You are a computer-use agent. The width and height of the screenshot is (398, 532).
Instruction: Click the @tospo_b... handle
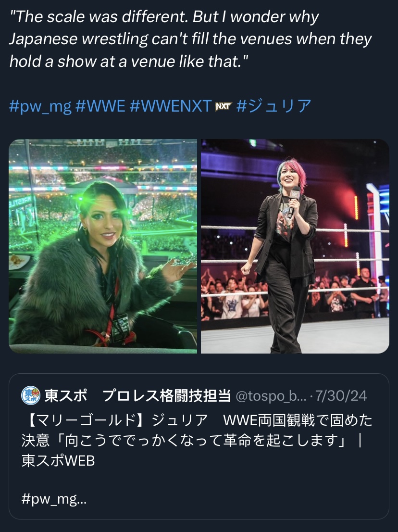(x=271, y=396)
